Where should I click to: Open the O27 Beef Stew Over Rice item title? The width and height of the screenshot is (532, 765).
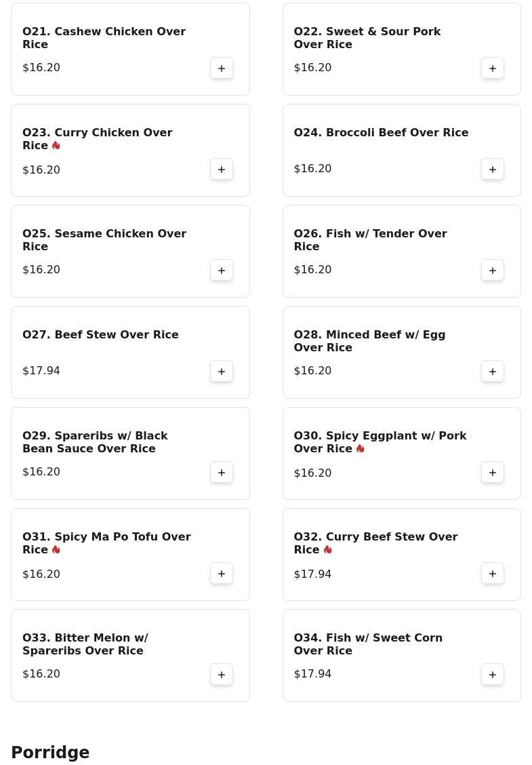[100, 335]
